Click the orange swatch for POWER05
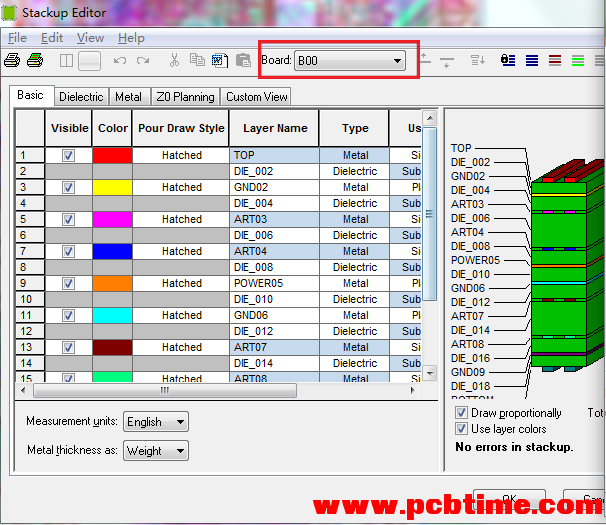The image size is (606, 525). coord(112,284)
